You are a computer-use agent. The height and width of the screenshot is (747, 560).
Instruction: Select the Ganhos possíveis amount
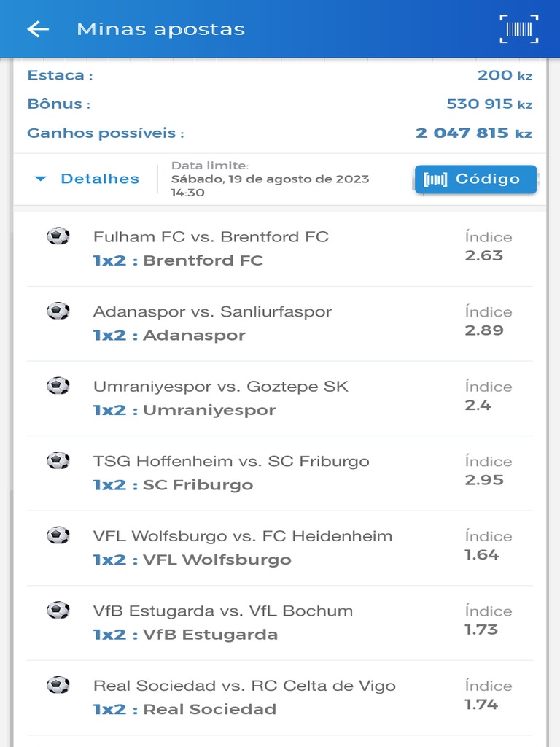pyautogui.click(x=474, y=133)
